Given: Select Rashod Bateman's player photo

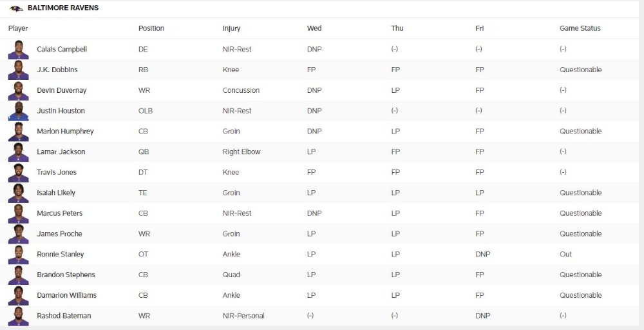Looking at the screenshot, I should 19,316.
